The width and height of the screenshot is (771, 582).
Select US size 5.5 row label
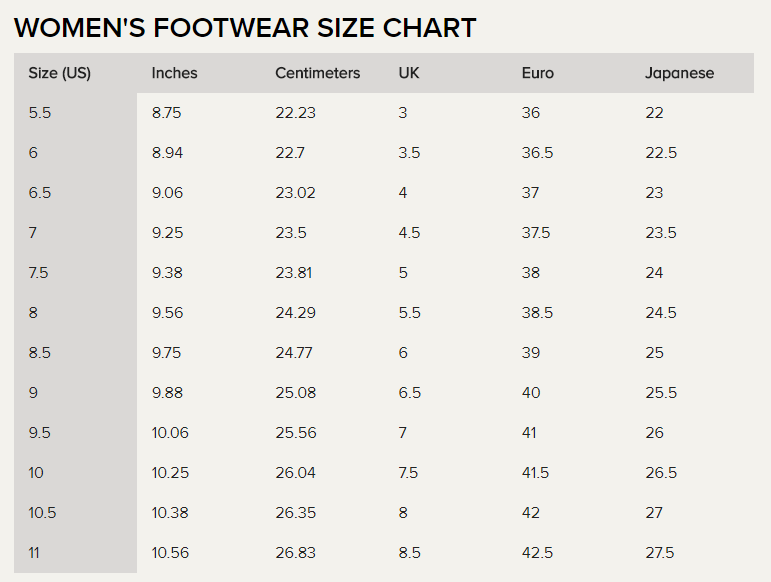40,113
